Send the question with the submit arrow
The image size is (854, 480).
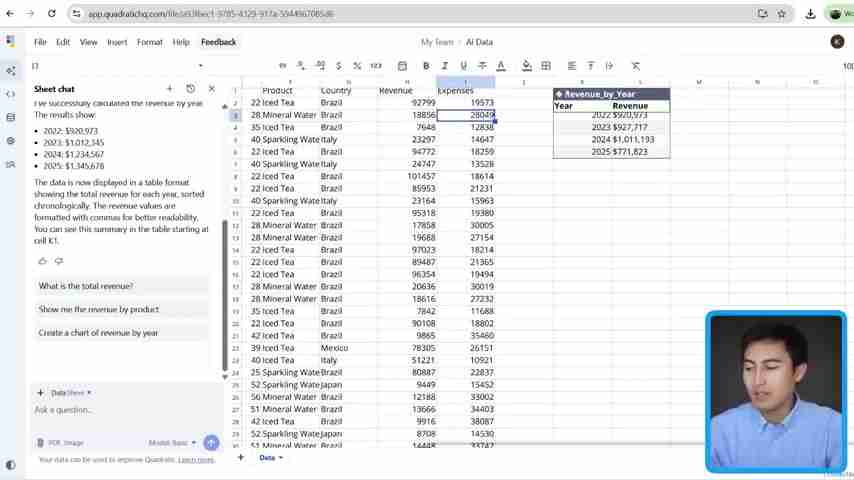[x=211, y=442]
